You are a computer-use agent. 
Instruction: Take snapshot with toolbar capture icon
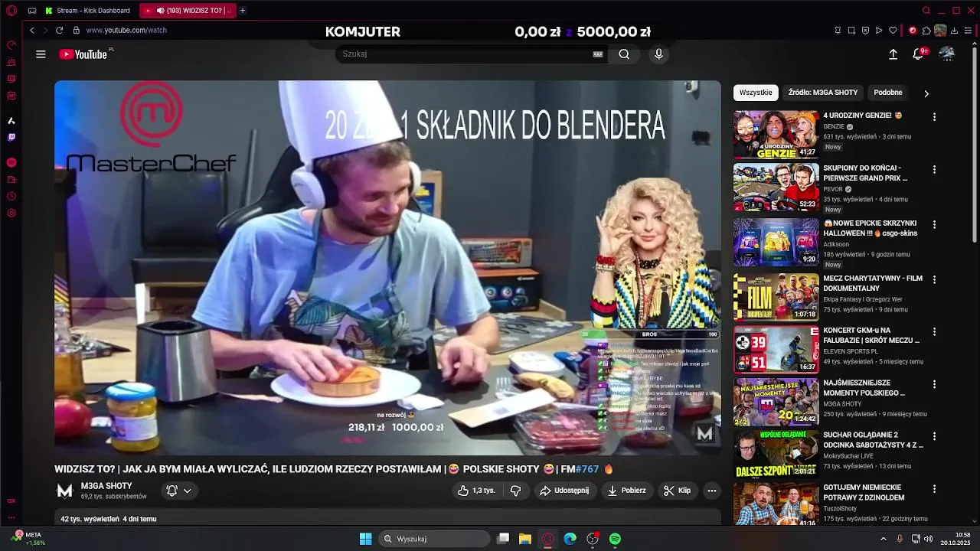[x=851, y=31]
